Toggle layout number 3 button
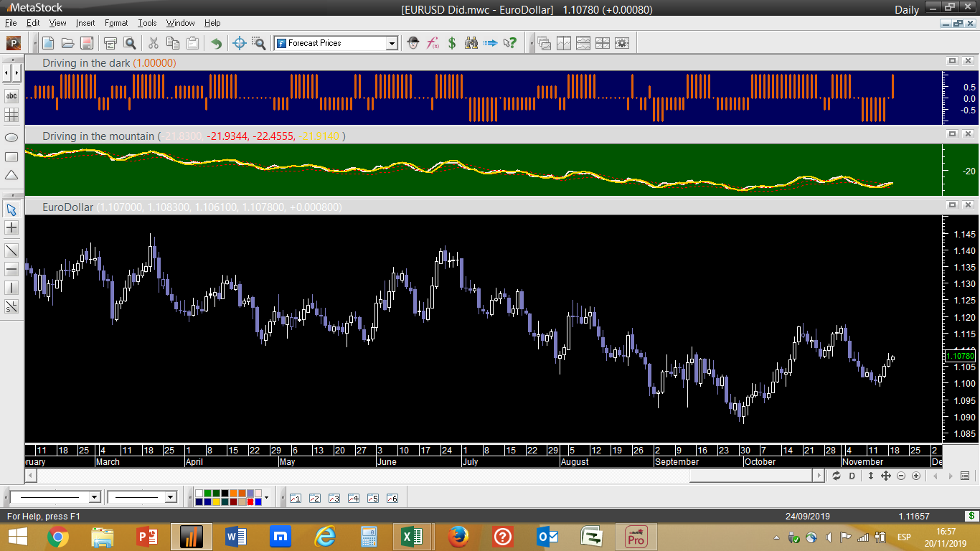This screenshot has width=980, height=551. 334,498
